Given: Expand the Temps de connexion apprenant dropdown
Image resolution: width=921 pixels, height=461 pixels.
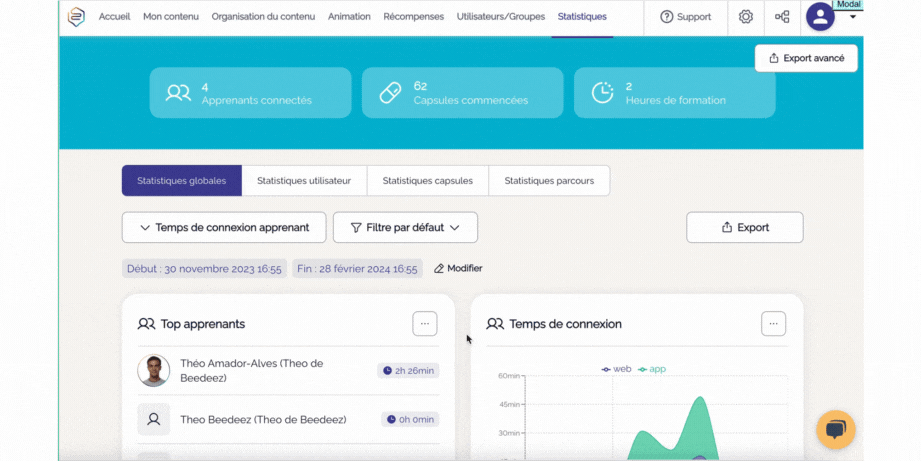Looking at the screenshot, I should 224,228.
